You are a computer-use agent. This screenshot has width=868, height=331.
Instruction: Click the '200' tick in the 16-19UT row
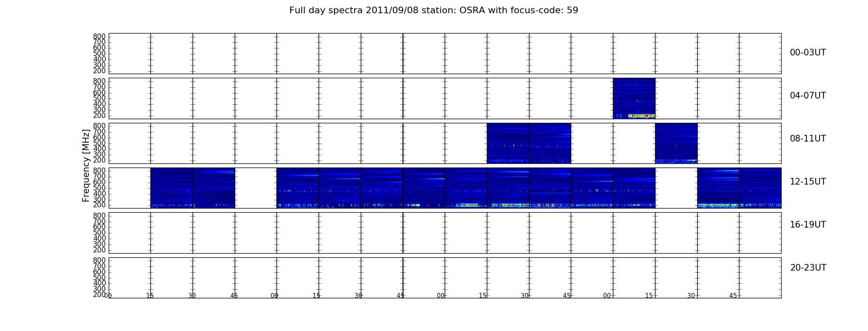99,250
